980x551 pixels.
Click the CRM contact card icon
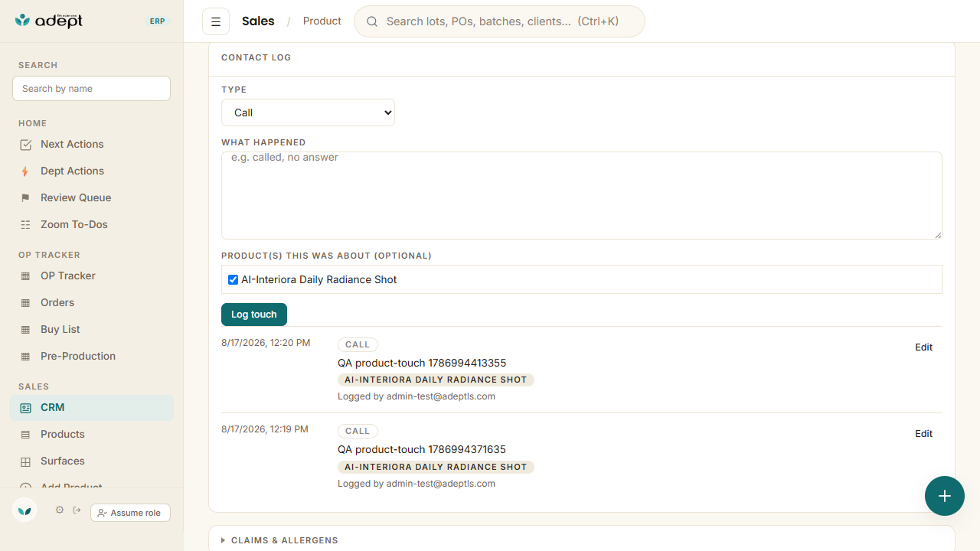pos(25,408)
